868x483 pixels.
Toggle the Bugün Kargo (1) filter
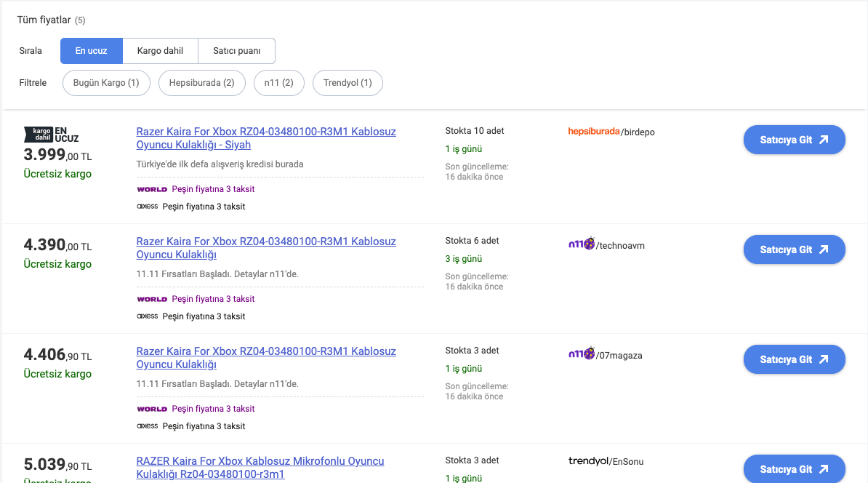[106, 82]
